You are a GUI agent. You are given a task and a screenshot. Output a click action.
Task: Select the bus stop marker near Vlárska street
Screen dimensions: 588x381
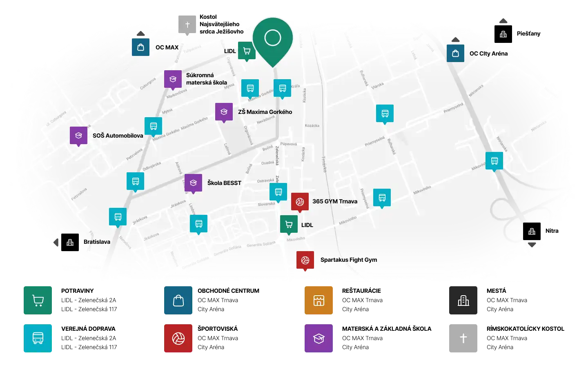tap(385, 114)
